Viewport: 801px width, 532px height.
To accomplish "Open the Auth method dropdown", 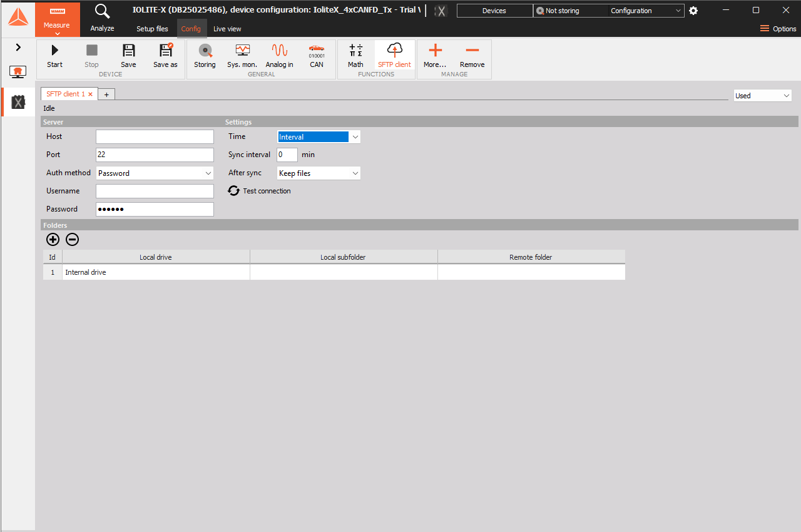I will click(x=155, y=173).
